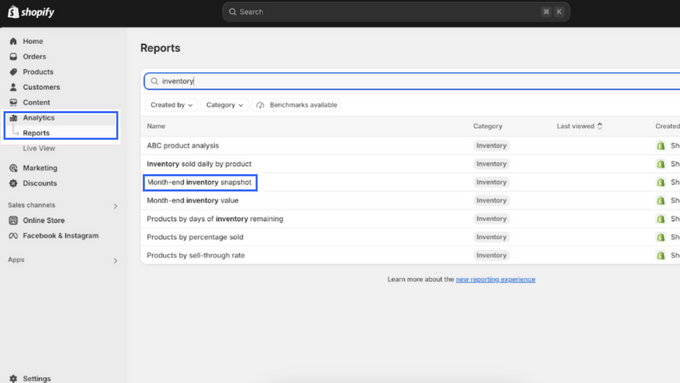Click Shopify bag icon in Inventory sold daily row
Screen dimensions: 680x383
(660, 164)
